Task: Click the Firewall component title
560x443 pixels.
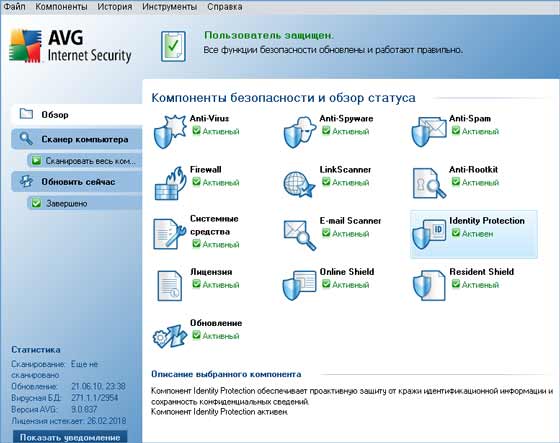Action: (x=205, y=169)
